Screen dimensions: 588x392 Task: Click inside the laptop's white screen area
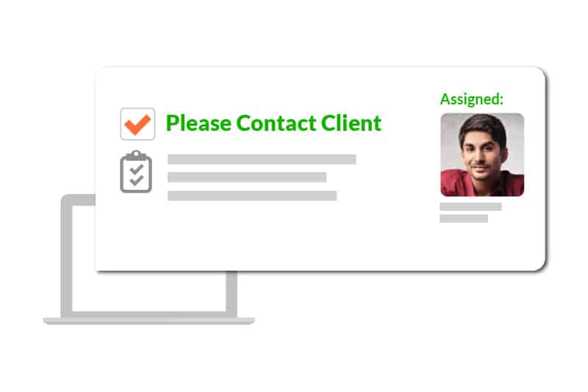149,291
